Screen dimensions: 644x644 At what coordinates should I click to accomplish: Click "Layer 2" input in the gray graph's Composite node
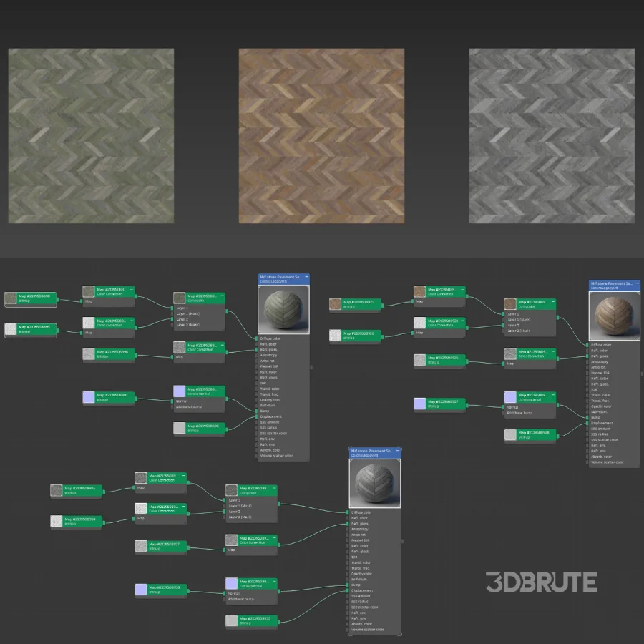tap(234, 512)
